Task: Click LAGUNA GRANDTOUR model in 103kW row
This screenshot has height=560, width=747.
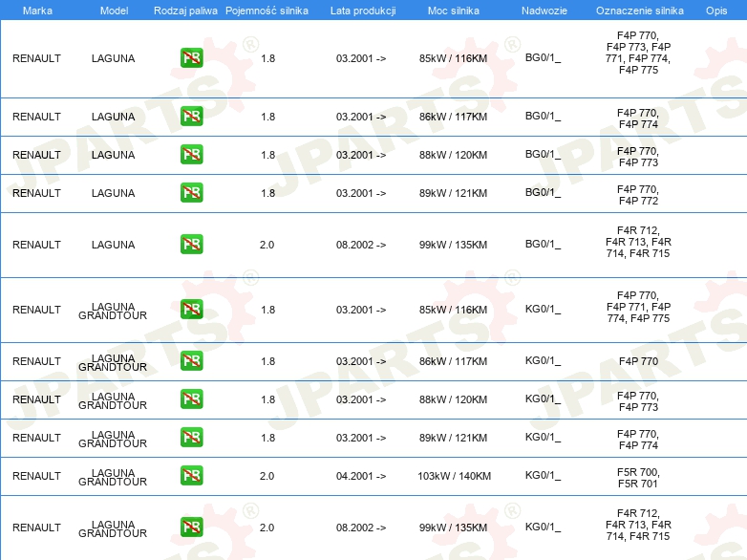Action: (x=113, y=477)
